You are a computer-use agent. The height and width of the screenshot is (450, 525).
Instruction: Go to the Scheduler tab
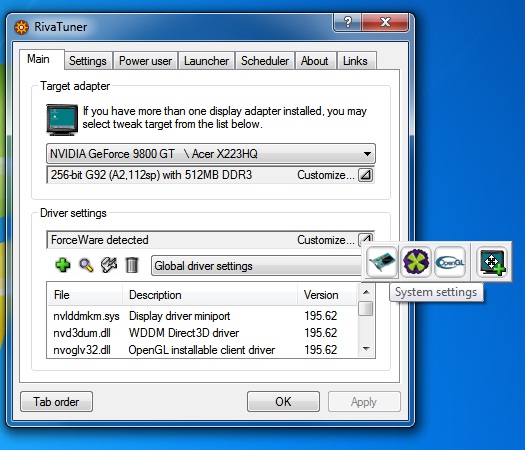(x=265, y=61)
